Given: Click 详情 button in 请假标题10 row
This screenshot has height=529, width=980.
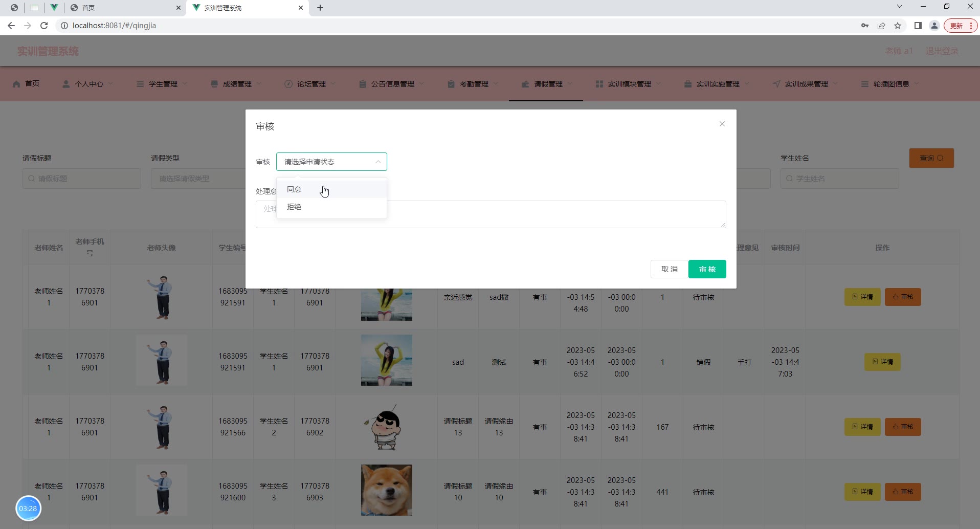Looking at the screenshot, I should [862, 492].
